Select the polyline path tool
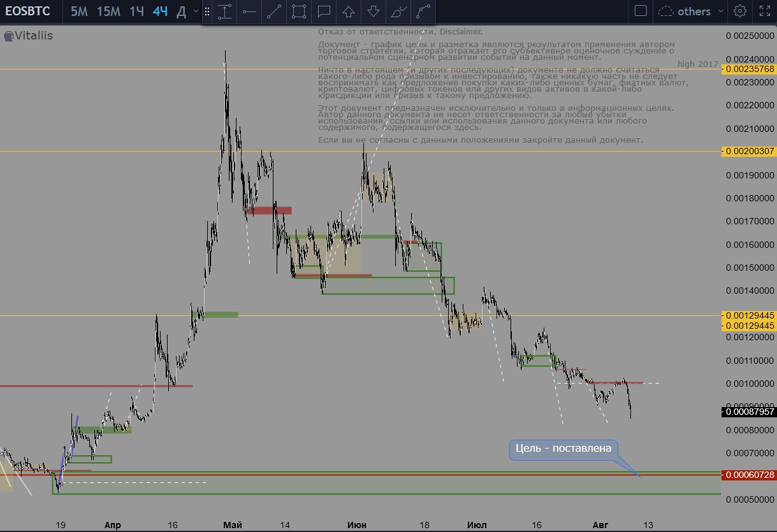This screenshot has width=777, height=532. pos(423,11)
